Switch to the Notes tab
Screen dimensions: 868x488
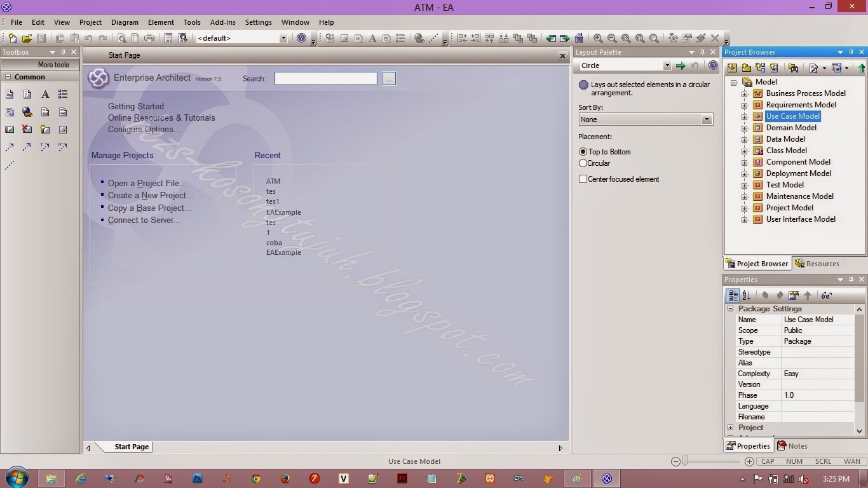click(x=792, y=446)
